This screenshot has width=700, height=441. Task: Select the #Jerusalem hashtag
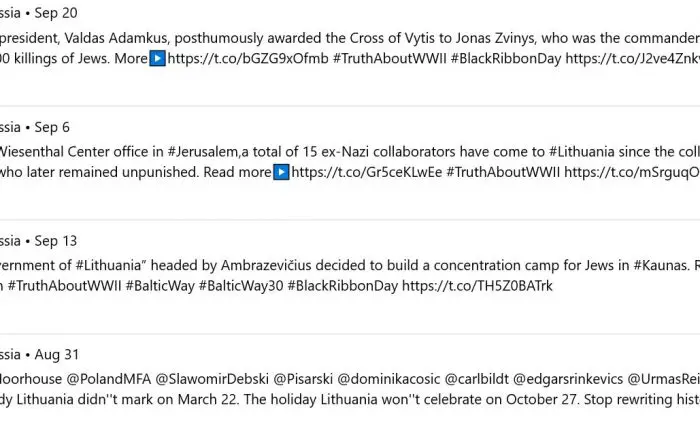203,152
